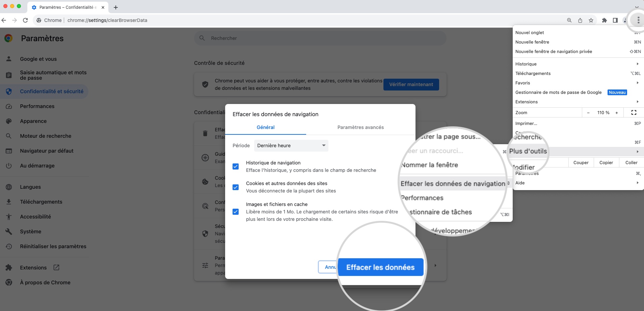
Task: Toggle the side panel icon
Action: [x=615, y=20]
